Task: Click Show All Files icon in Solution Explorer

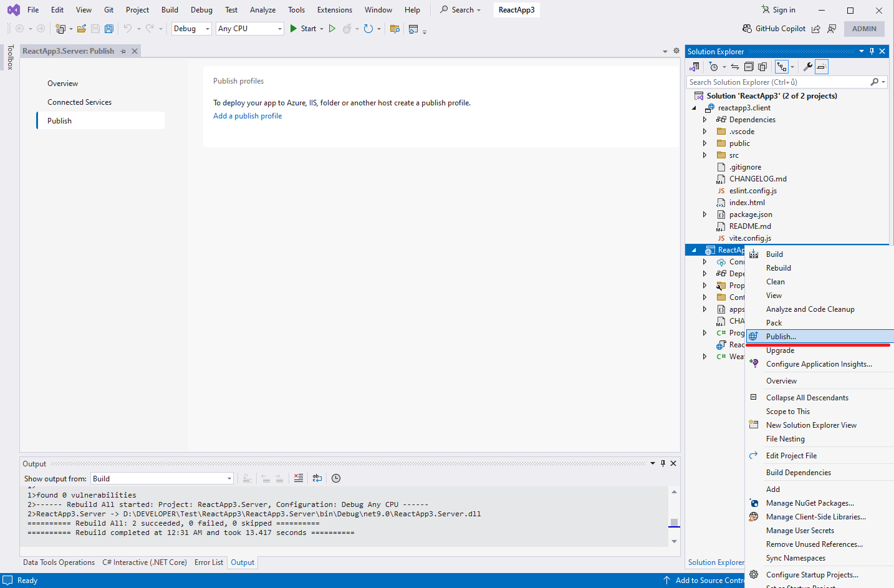Action: coord(762,67)
